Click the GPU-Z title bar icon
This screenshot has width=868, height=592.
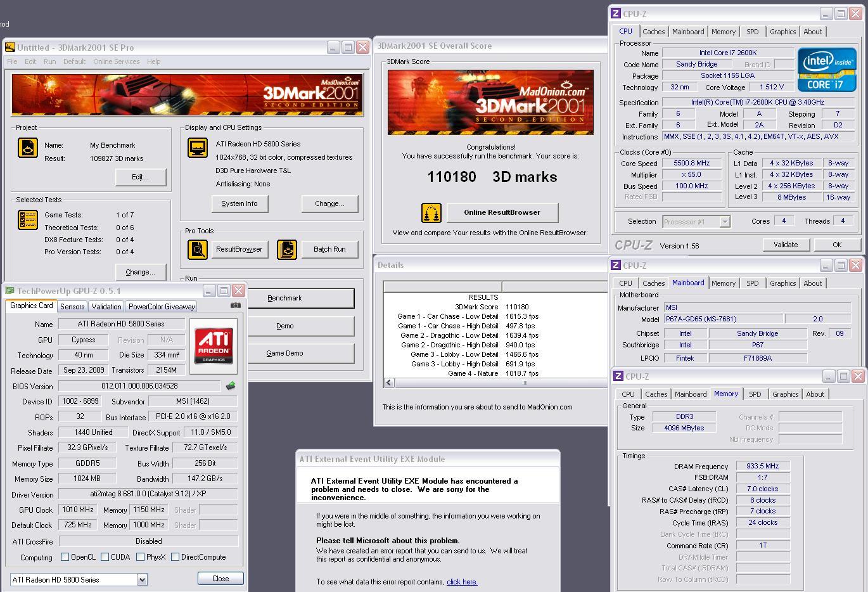point(10,291)
